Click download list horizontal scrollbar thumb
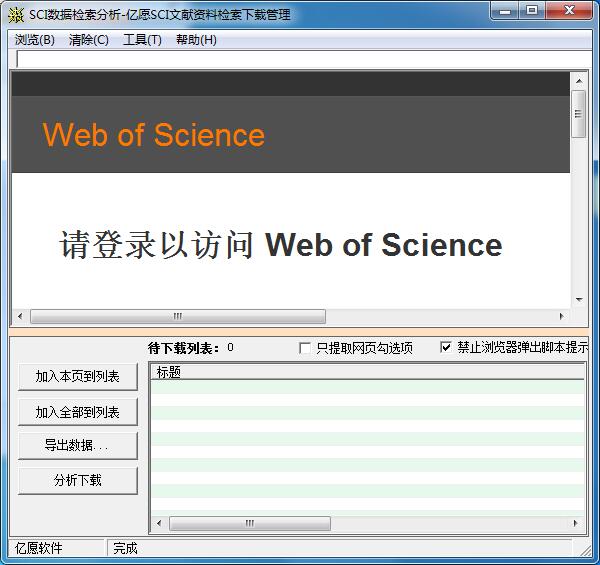 tap(250, 523)
